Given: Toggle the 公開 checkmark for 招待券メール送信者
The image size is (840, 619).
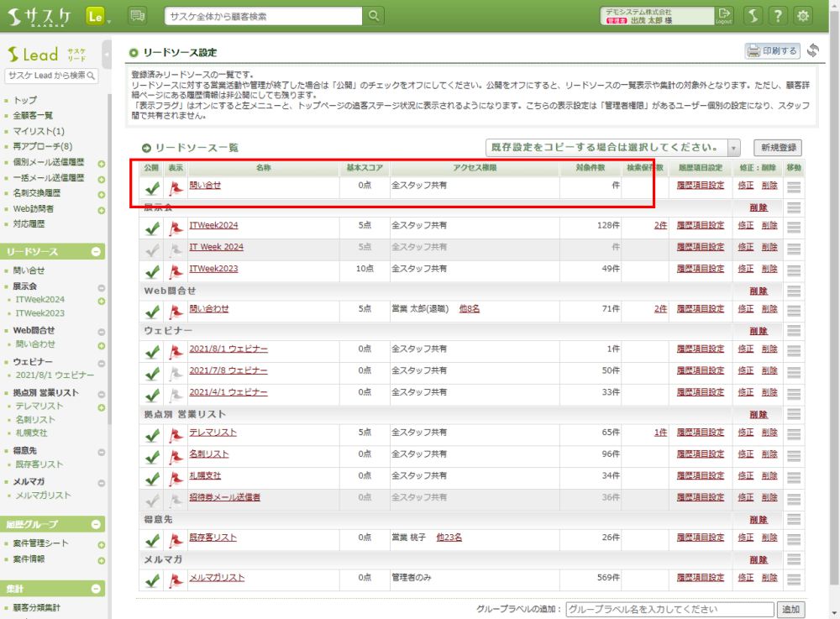Looking at the screenshot, I should [x=152, y=498].
